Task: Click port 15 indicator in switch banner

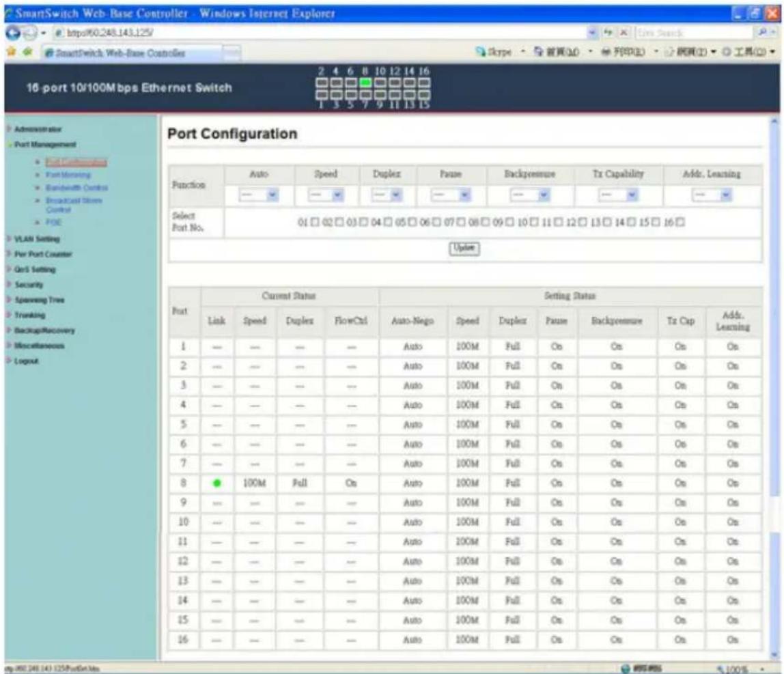Action: pos(424,94)
